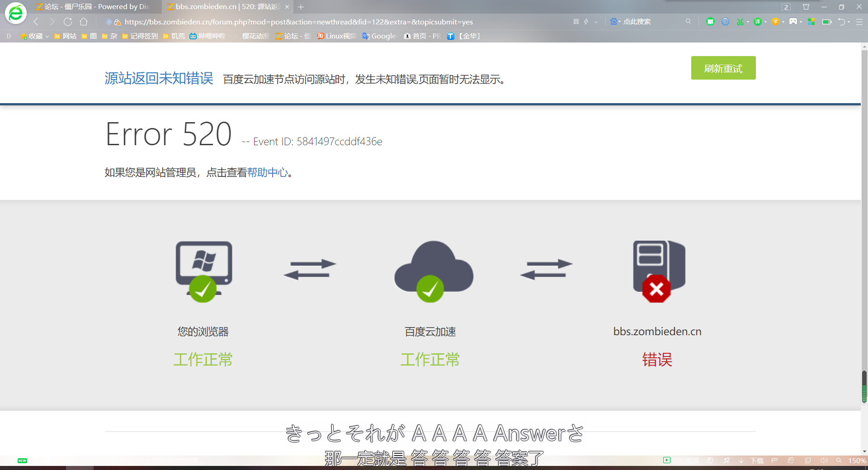868x470 pixels.
Task: Select the screenshot scissors tool
Action: (741, 21)
